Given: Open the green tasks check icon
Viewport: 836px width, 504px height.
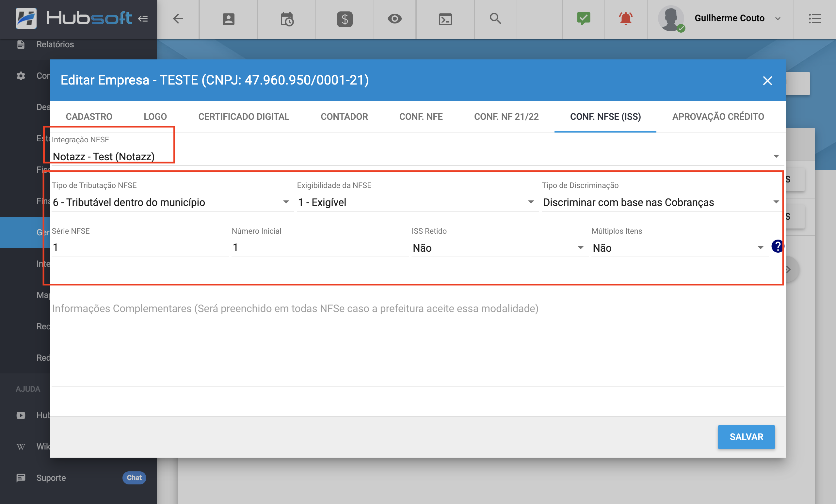Looking at the screenshot, I should pos(583,19).
